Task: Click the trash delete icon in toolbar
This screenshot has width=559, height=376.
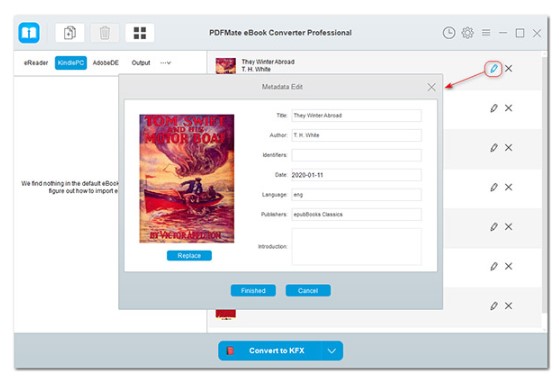Action: pyautogui.click(x=105, y=33)
